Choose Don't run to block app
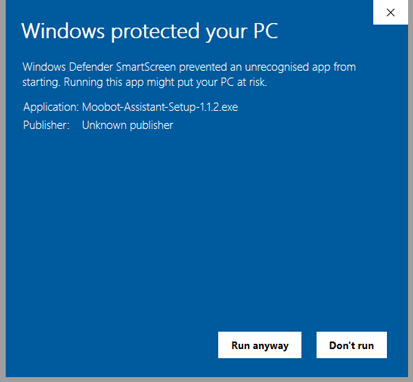The width and height of the screenshot is (413, 382). point(352,345)
